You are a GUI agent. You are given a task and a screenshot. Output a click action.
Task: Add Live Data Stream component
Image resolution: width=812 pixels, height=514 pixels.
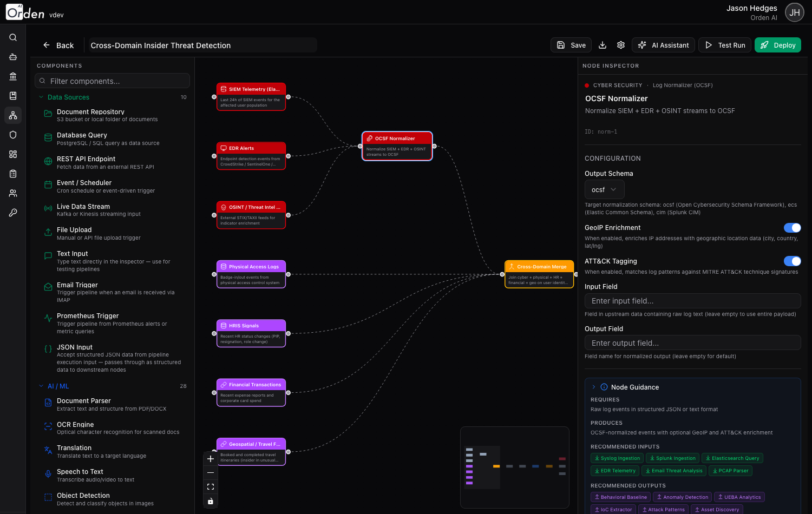113,210
